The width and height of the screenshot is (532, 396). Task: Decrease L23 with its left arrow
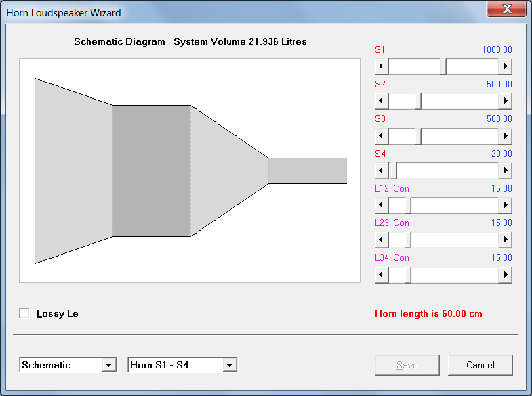pyautogui.click(x=382, y=240)
